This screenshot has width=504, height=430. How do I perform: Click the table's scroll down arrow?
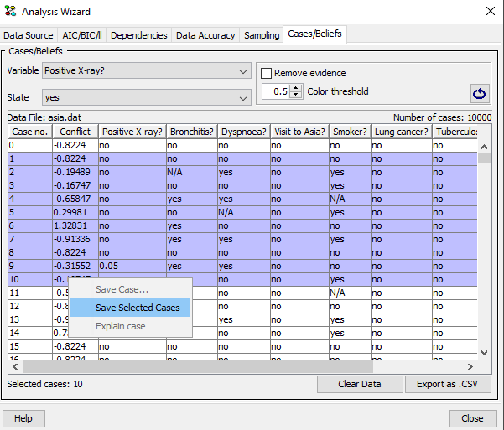click(x=485, y=353)
